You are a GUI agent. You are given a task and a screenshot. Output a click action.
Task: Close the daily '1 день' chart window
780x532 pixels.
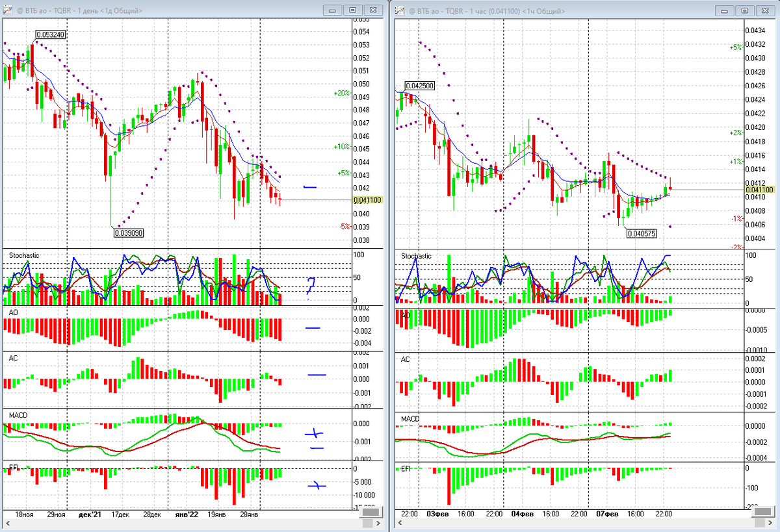pos(372,10)
